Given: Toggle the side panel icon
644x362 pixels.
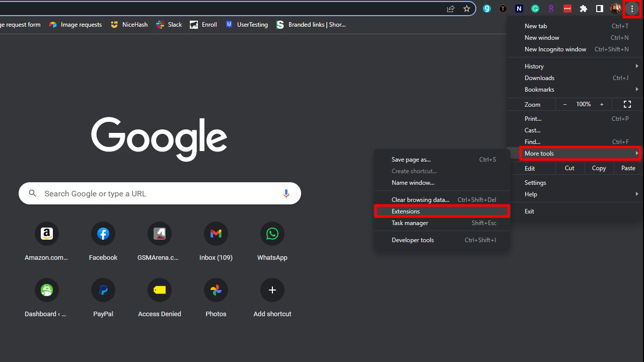Looking at the screenshot, I should (x=600, y=9).
